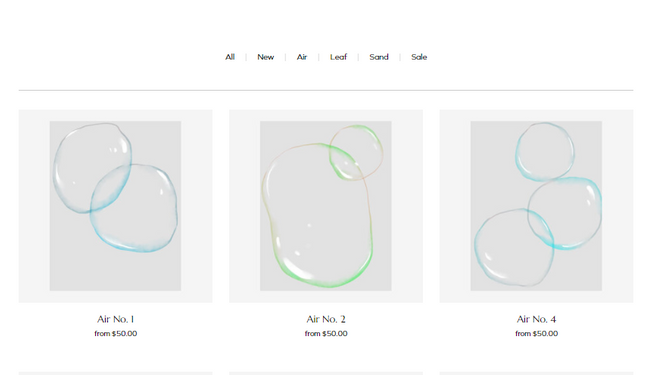Screen dimensions: 645x375
Task: Click the Air No. 4 title link
Action: coord(536,319)
